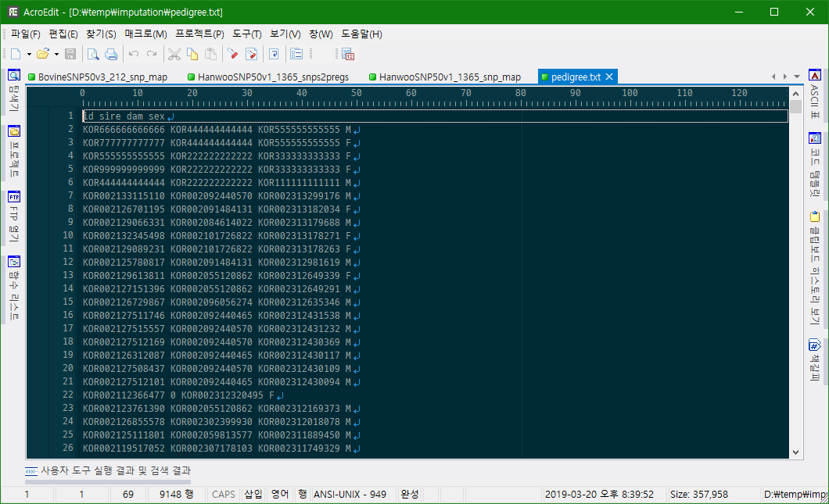
Task: Open the clipboard history (클립보드 히스토리) panel
Action: (815, 268)
